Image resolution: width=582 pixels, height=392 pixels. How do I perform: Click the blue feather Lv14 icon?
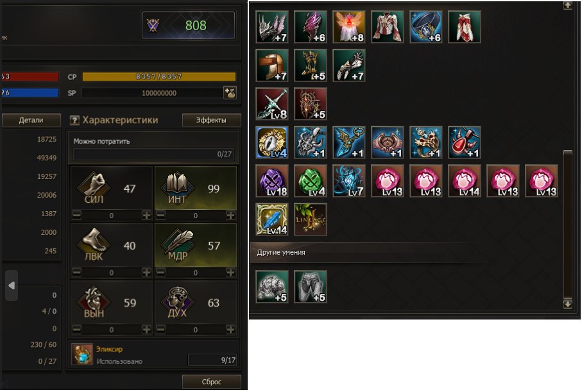[272, 219]
